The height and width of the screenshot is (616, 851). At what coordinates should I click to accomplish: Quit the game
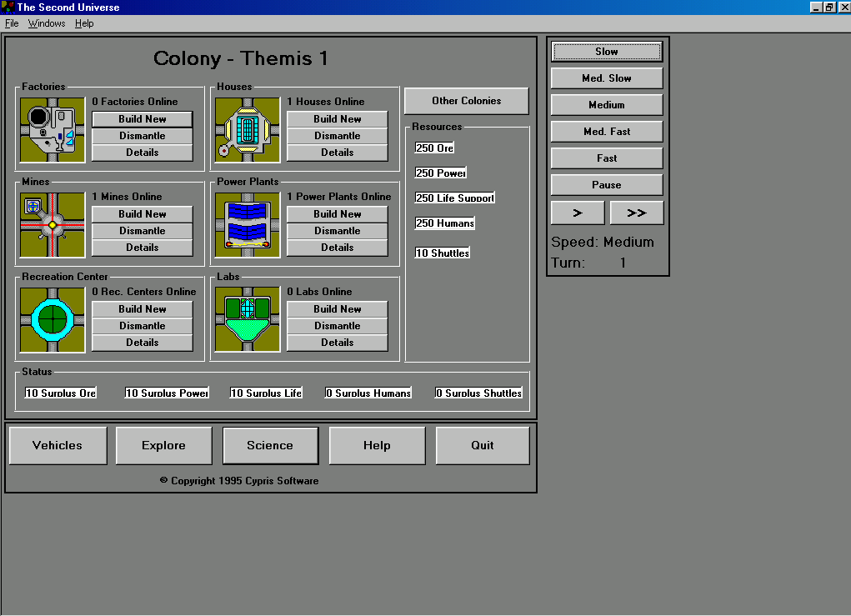(x=483, y=446)
